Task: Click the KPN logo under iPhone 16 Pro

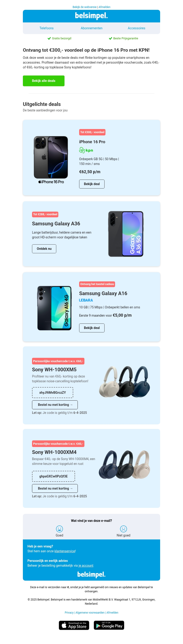Action: click(x=86, y=150)
